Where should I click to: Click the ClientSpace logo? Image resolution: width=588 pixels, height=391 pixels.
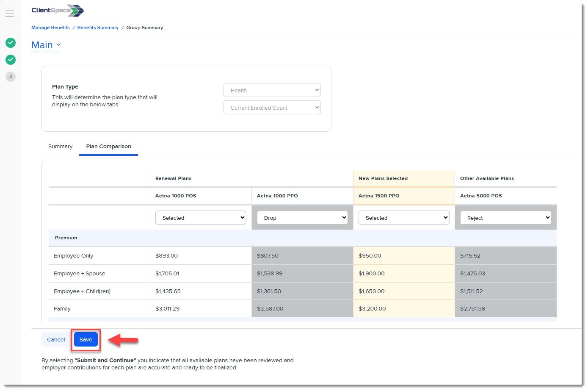(58, 11)
